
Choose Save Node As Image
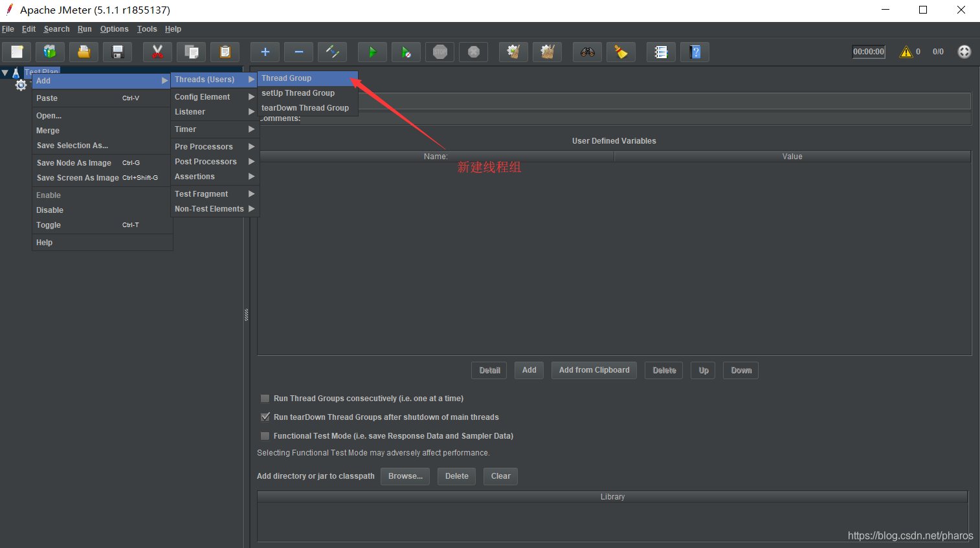tap(102, 163)
